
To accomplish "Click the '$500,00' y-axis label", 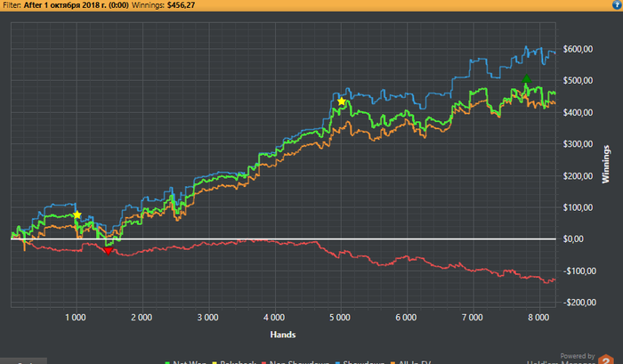I will coord(578,80).
